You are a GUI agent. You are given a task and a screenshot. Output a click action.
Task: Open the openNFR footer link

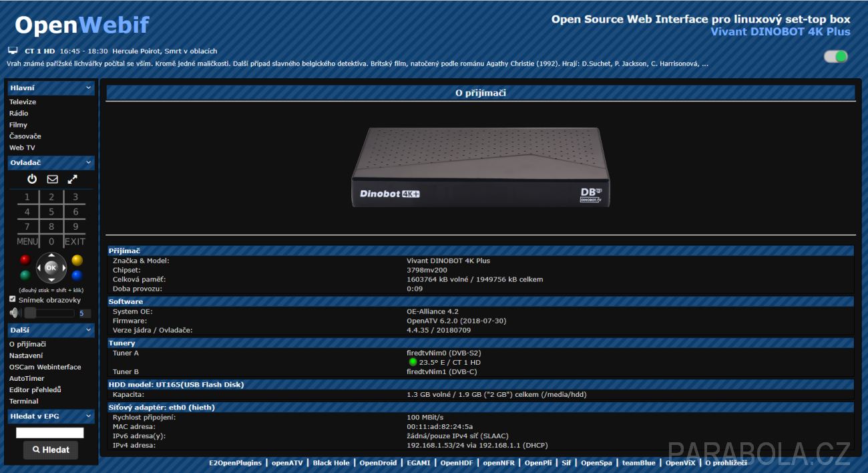pyautogui.click(x=499, y=462)
